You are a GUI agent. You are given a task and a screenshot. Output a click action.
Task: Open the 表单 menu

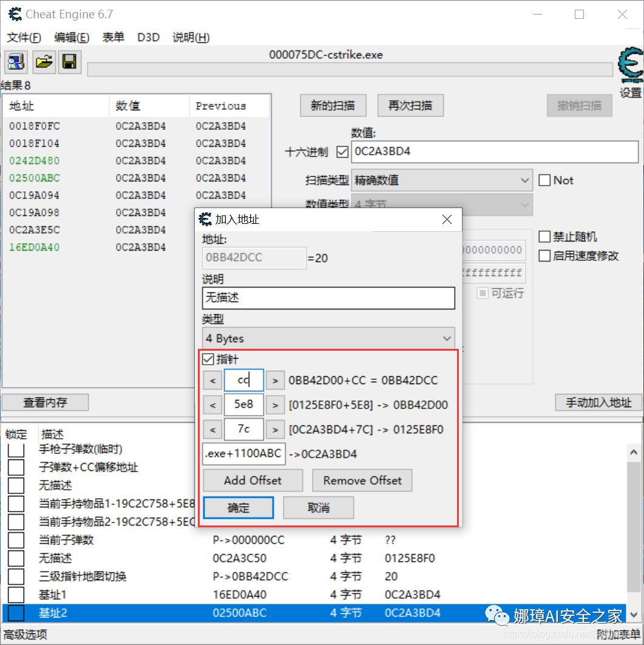(x=113, y=38)
